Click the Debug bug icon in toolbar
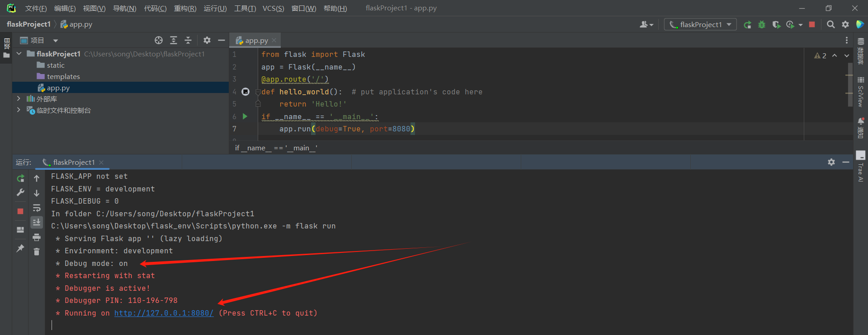868x335 pixels. pyautogui.click(x=762, y=25)
